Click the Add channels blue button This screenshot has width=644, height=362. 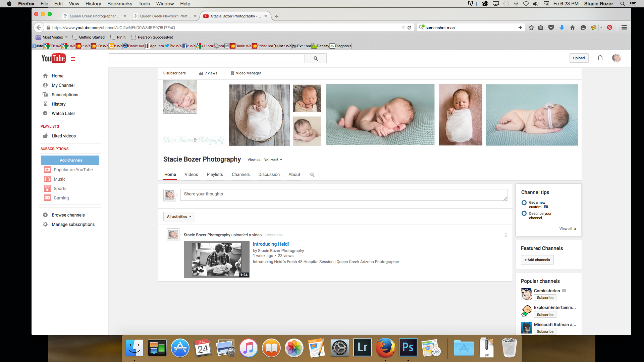[70, 160]
